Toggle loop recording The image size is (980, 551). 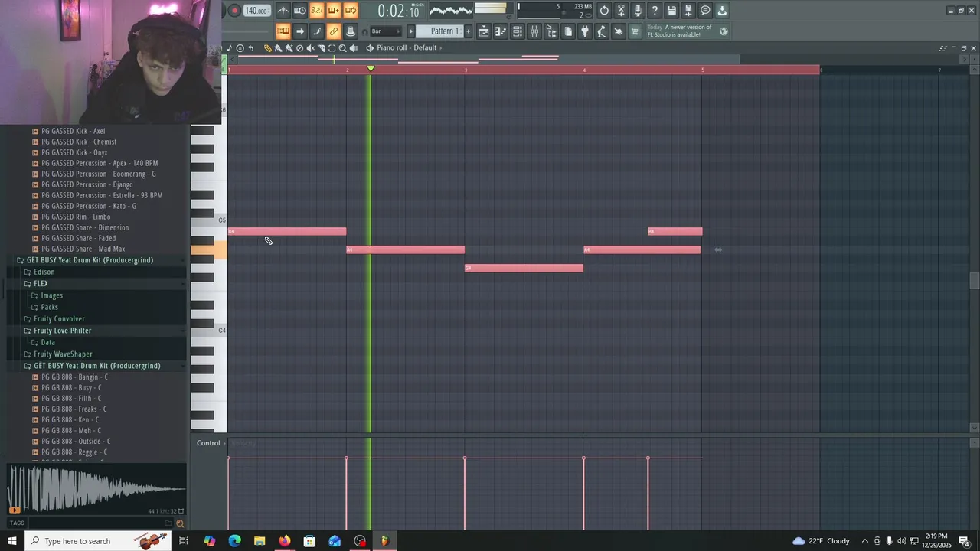(350, 11)
